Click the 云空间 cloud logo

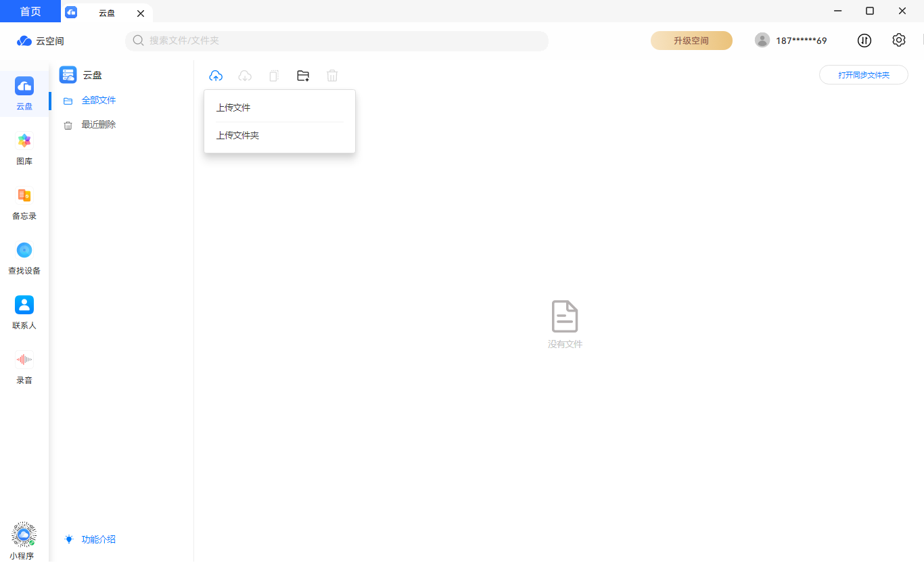[24, 41]
